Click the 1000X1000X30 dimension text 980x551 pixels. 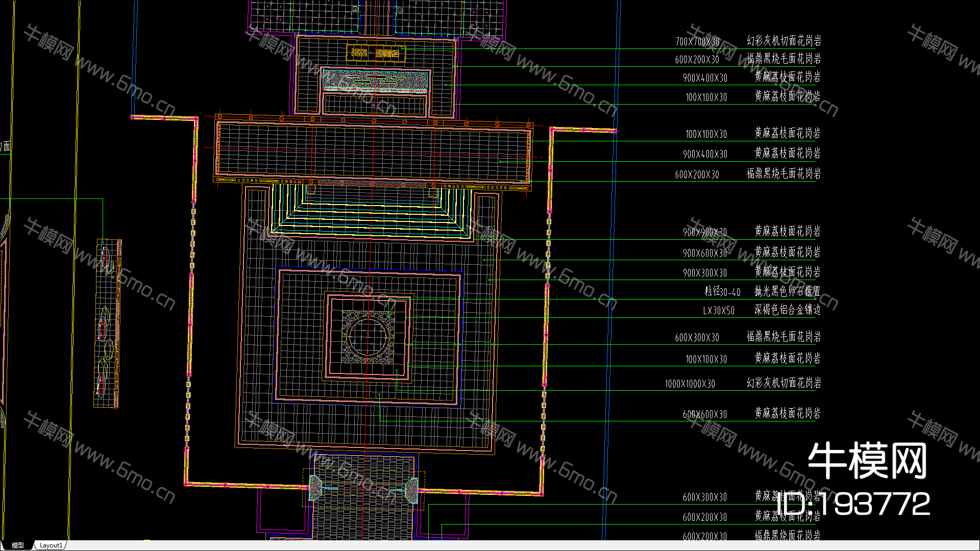[690, 384]
